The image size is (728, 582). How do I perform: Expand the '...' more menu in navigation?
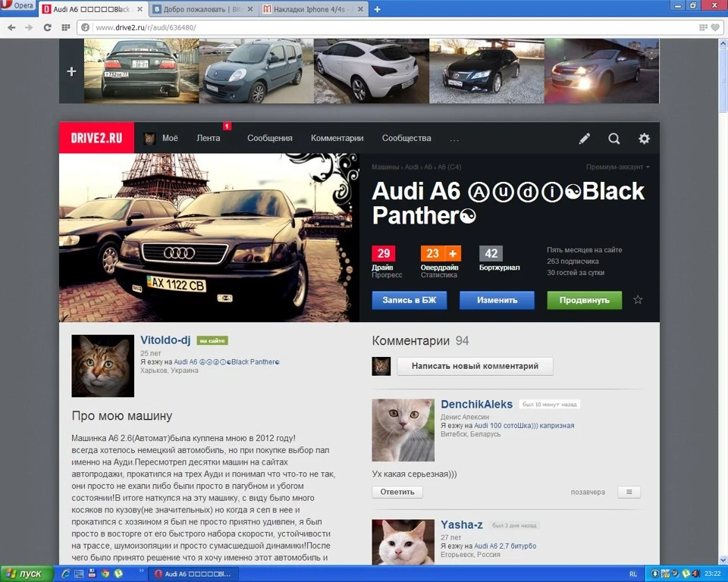(454, 139)
